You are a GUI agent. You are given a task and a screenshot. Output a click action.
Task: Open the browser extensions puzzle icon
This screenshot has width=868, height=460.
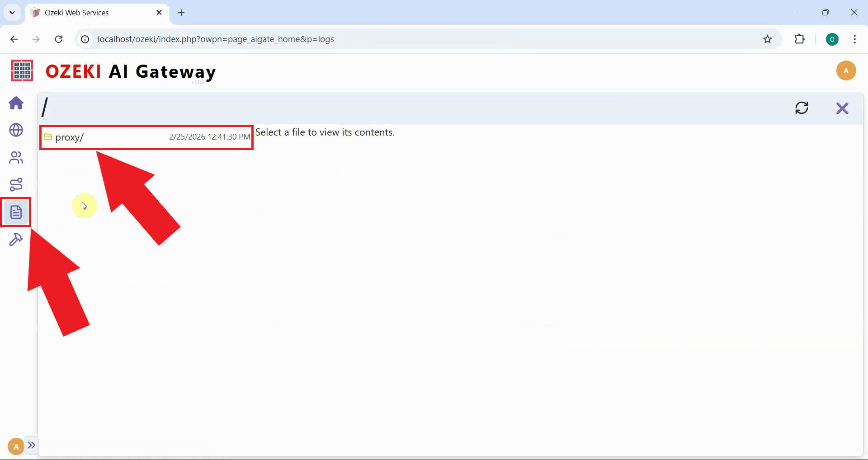click(x=799, y=39)
